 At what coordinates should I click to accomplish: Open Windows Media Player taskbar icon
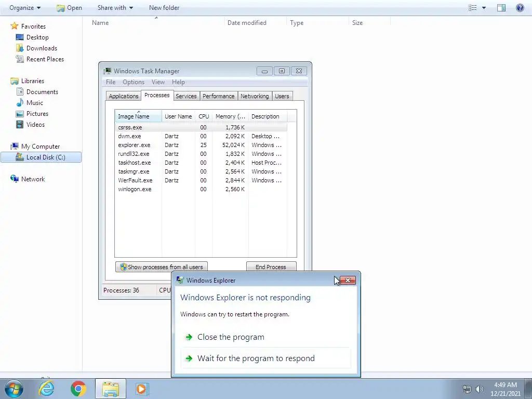[x=141, y=389]
